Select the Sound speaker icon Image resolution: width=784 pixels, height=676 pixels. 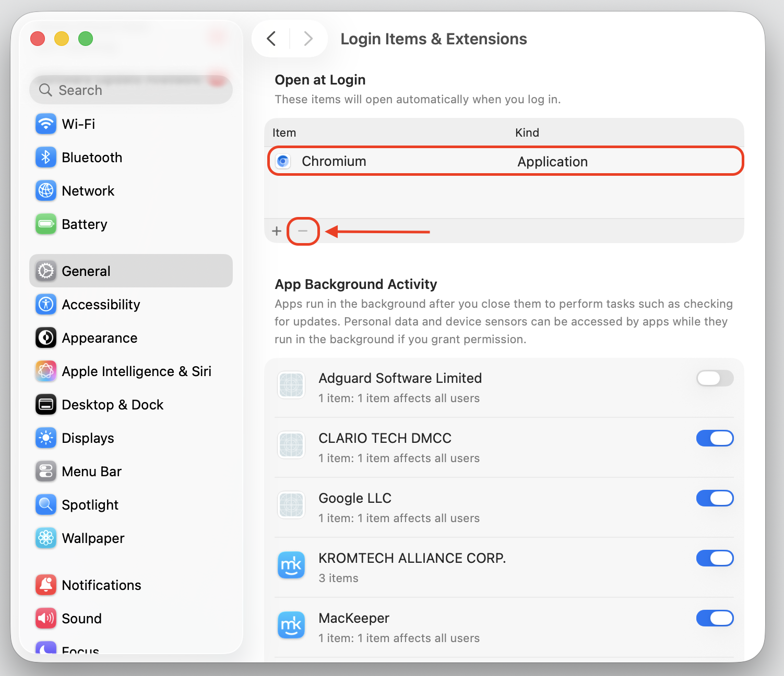[46, 619]
